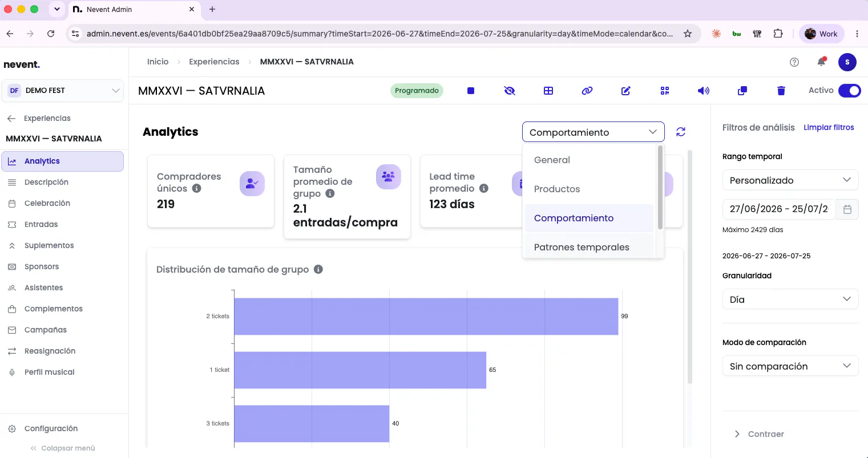Open Perfil musical in the sidebar
The image size is (868, 458).
click(x=63, y=372)
